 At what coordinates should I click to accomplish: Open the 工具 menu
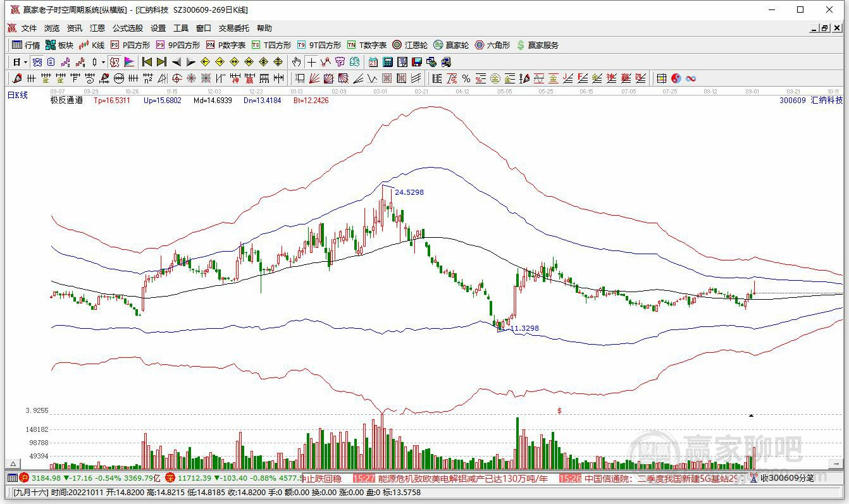[x=181, y=28]
